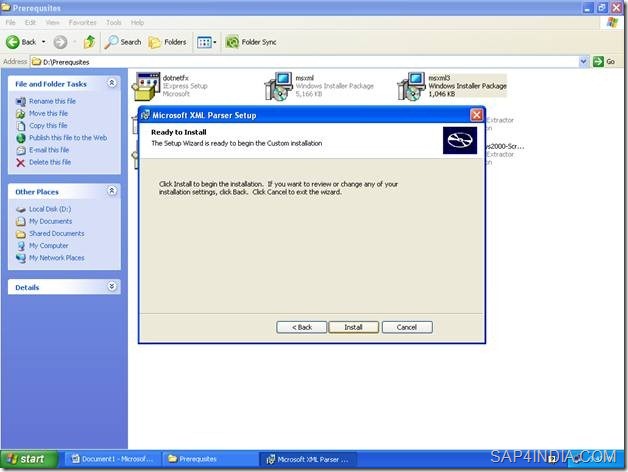This screenshot has width=628, height=472.
Task: Click Move this file link
Action: (x=48, y=113)
